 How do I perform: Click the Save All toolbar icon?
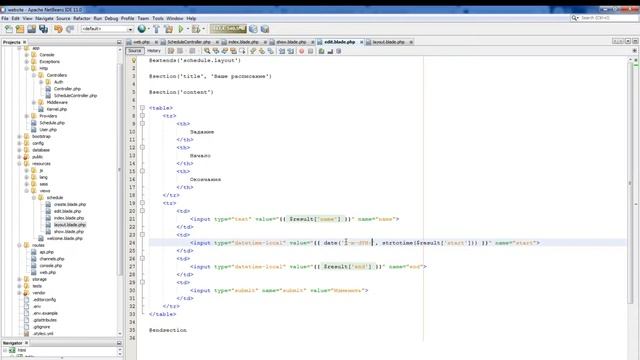[43, 29]
